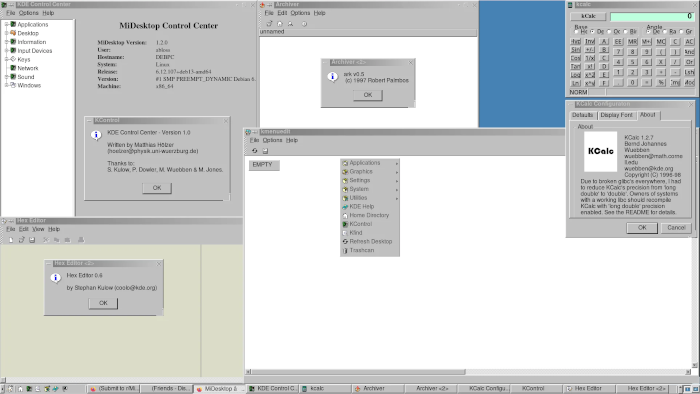This screenshot has width=700, height=394.
Task: Click the Copy icon in Hex Editor toolbar
Action: (x=56, y=240)
